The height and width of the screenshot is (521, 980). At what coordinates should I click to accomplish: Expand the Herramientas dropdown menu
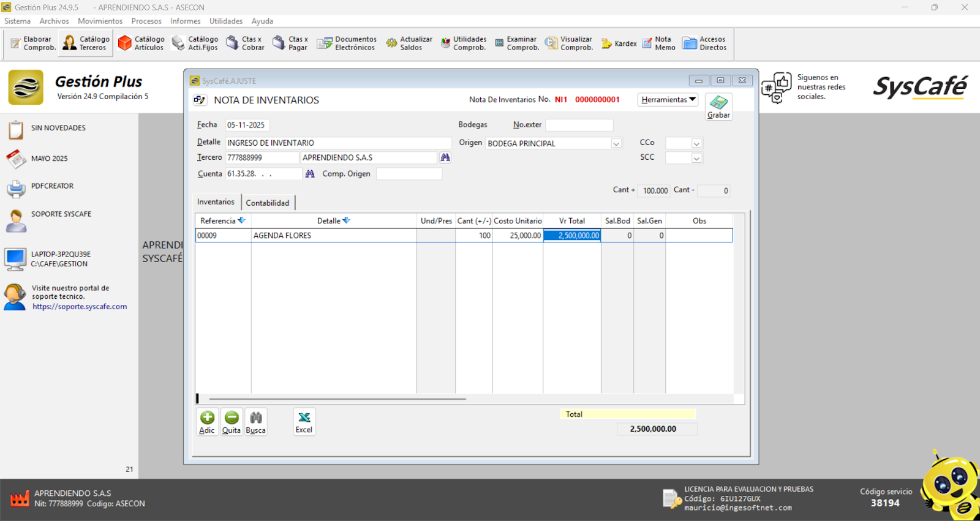pyautogui.click(x=668, y=100)
